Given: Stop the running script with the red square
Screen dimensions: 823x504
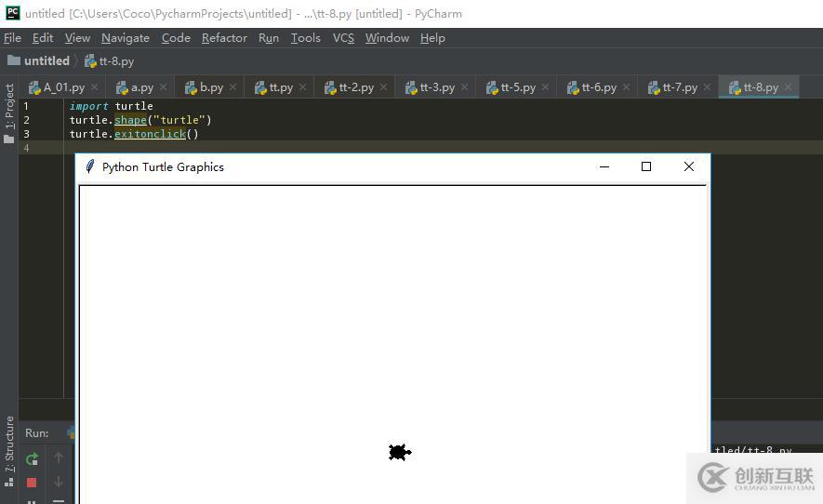Looking at the screenshot, I should click(x=32, y=483).
